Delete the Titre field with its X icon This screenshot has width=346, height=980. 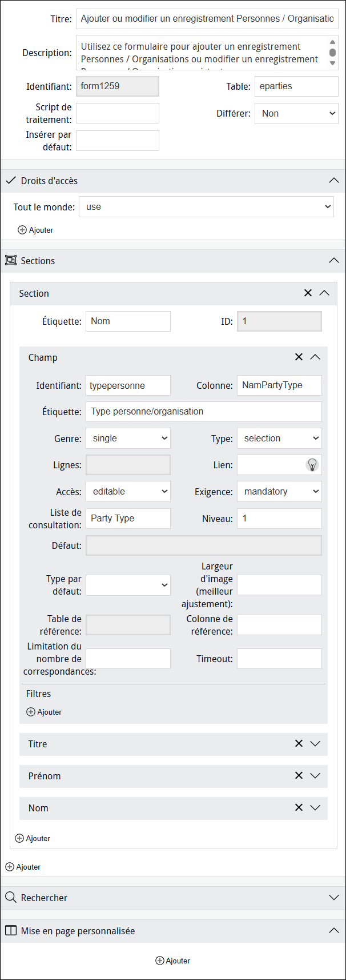[x=299, y=743]
